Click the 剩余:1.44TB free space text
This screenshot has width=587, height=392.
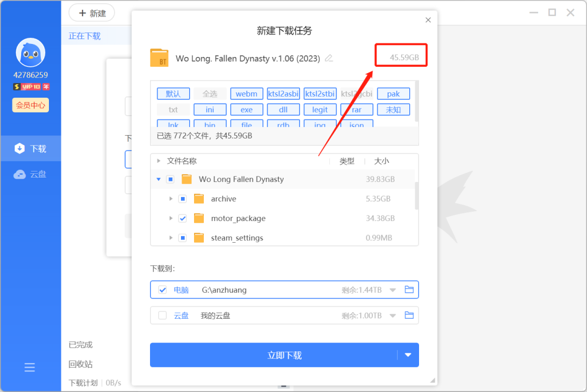[361, 290]
